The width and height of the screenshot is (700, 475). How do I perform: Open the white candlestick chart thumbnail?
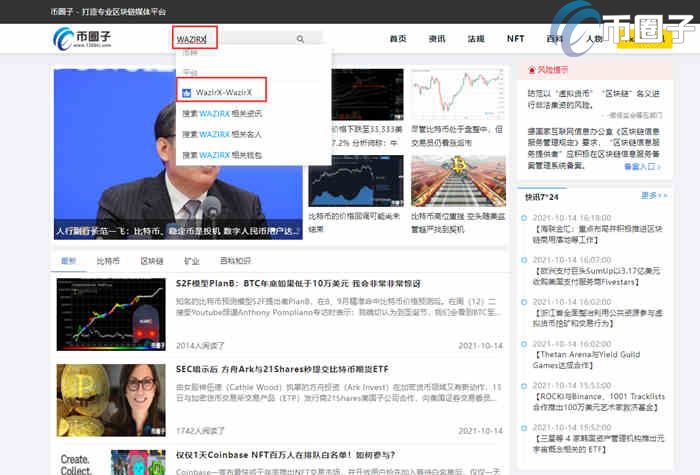coord(458,94)
